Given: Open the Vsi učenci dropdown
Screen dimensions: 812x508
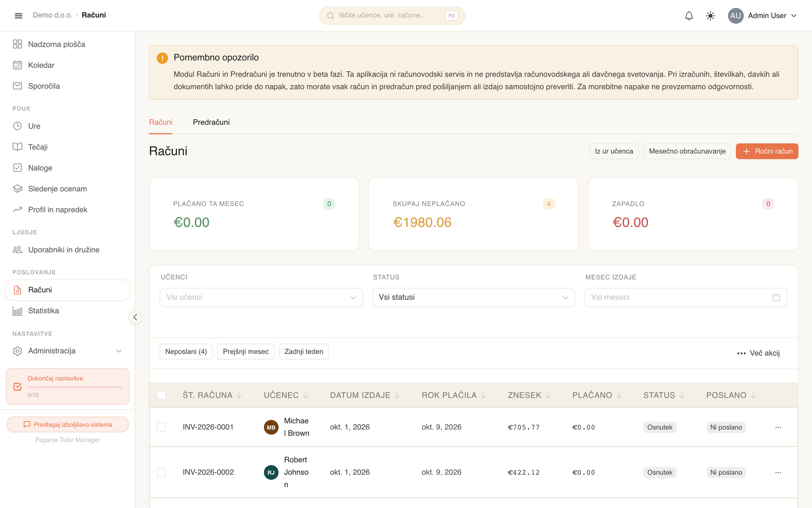Looking at the screenshot, I should (261, 297).
